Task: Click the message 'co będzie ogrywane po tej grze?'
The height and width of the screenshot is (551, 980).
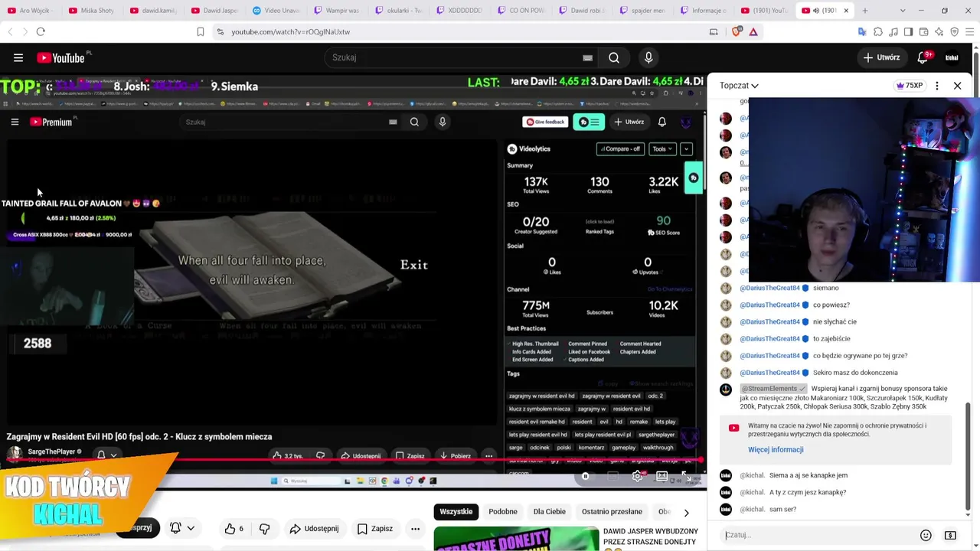Action: pyautogui.click(x=860, y=356)
